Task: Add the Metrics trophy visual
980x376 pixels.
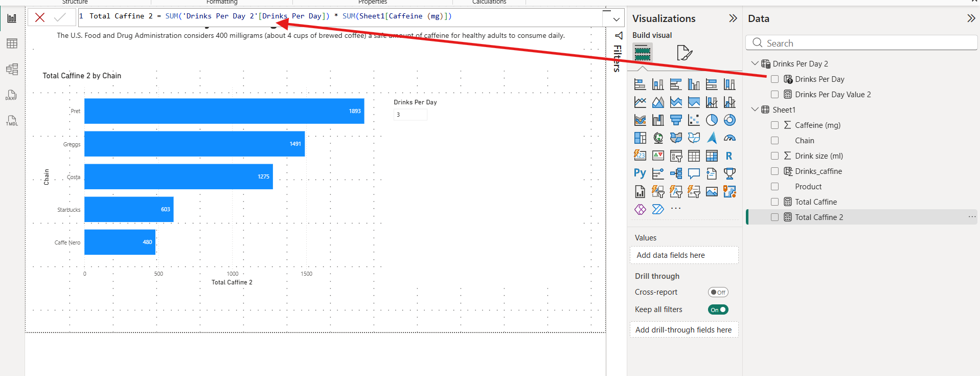Action: point(730,174)
